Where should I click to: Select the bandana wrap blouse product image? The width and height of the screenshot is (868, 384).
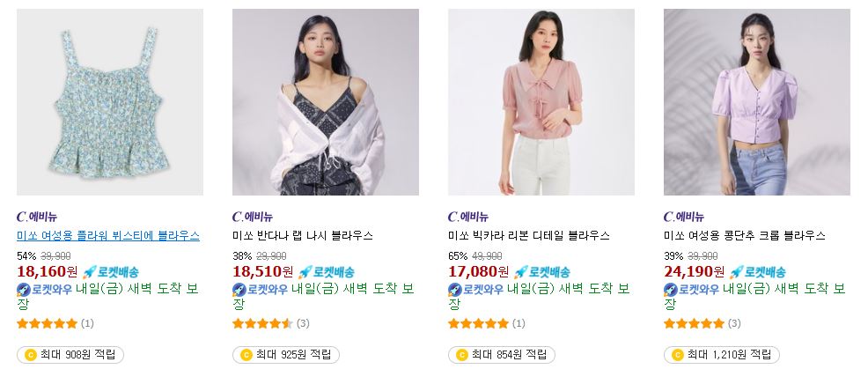(x=326, y=102)
